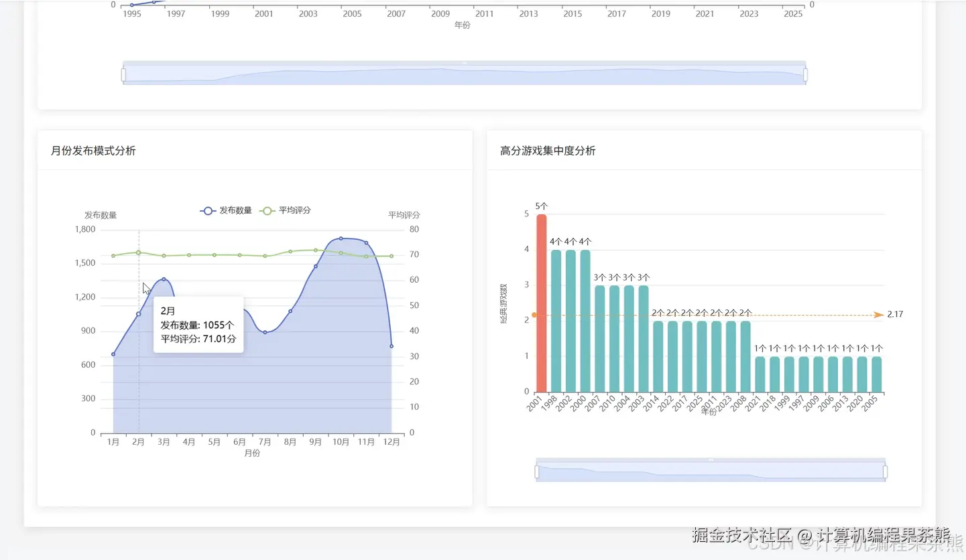
Task: Click the 5个 label above the 2001 bar
Action: point(542,206)
